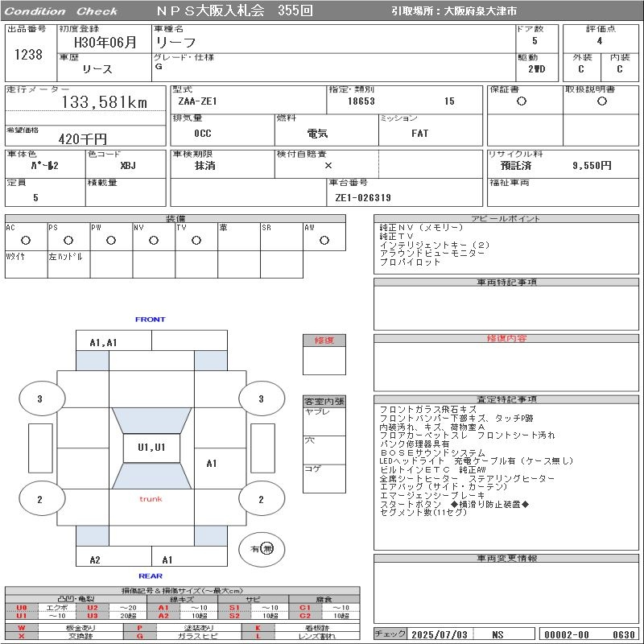Click the NS code beside check date
This screenshot has width=644, height=644.
click(497, 634)
